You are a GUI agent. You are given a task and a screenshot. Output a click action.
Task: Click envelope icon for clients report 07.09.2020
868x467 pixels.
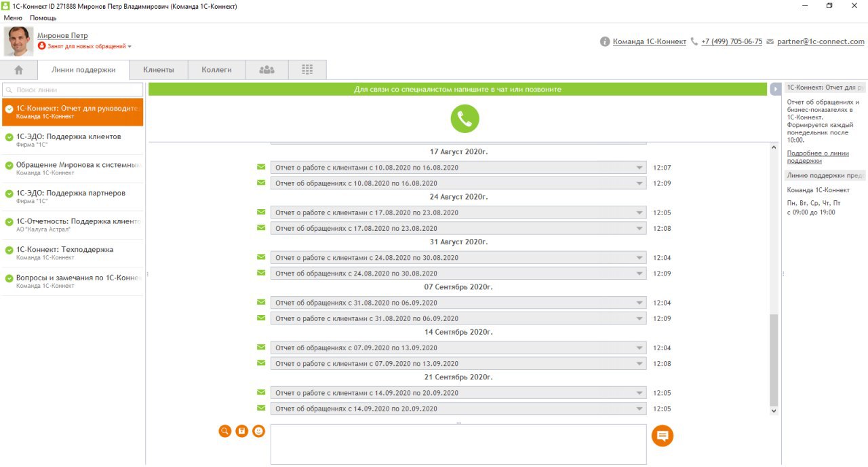[261, 363]
